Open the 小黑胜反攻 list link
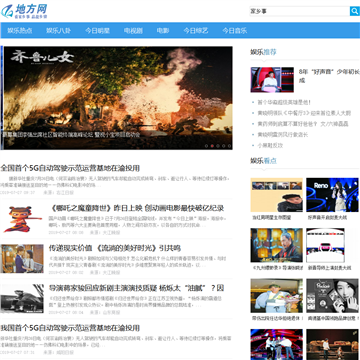The width and height of the screenshot is (360, 360). pyautogui.click(x=270, y=146)
